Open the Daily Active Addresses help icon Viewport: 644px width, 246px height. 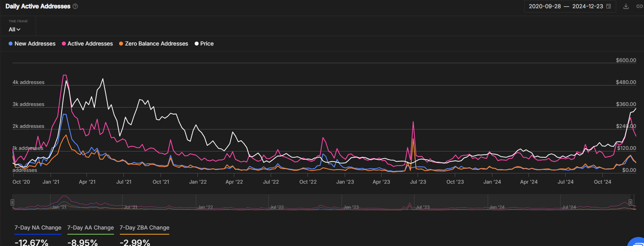pyautogui.click(x=75, y=6)
